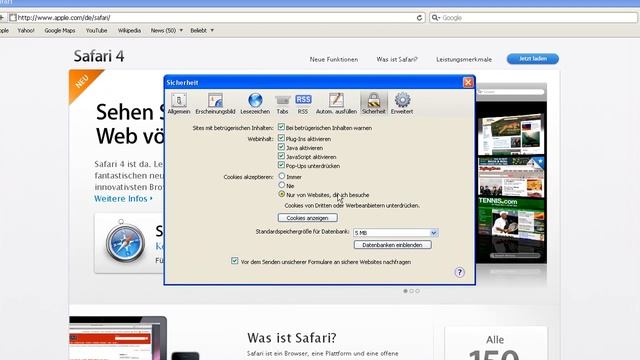Open the Yahoo! bookmark
This screenshot has height=360, width=640.
26,30
